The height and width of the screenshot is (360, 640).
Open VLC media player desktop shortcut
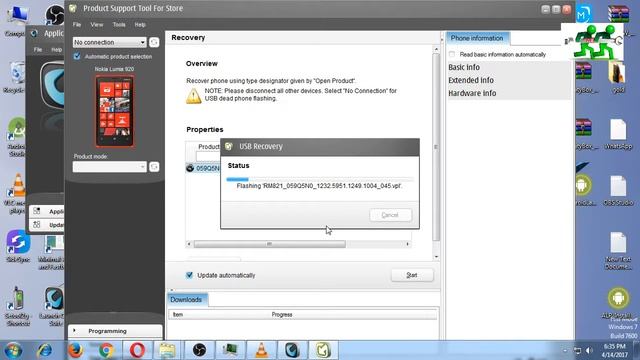pyautogui.click(x=17, y=194)
